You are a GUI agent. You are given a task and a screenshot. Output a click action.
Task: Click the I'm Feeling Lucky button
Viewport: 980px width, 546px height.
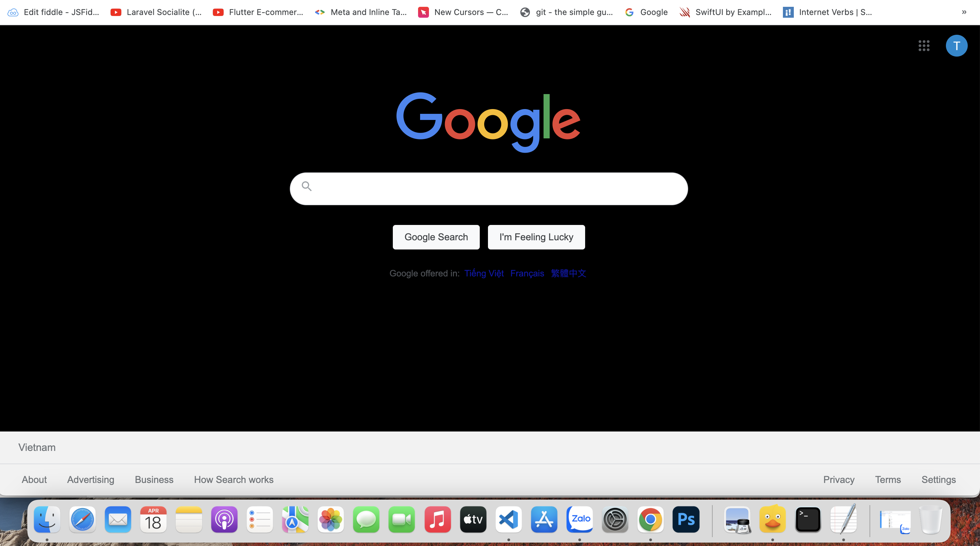[536, 237]
